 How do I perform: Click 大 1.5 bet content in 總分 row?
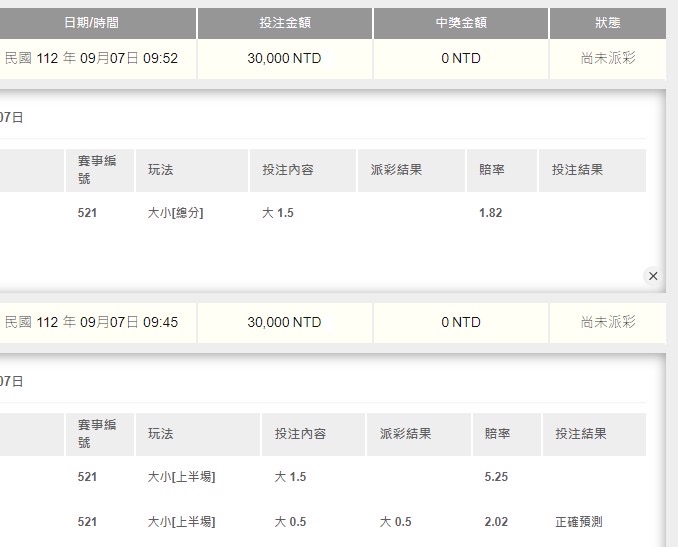[x=278, y=212]
